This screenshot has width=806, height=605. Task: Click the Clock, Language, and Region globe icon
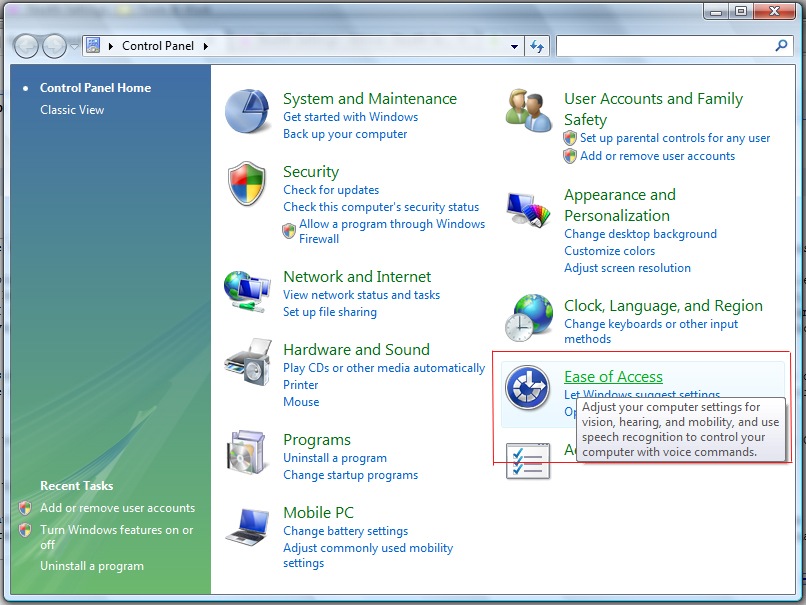pos(528,319)
